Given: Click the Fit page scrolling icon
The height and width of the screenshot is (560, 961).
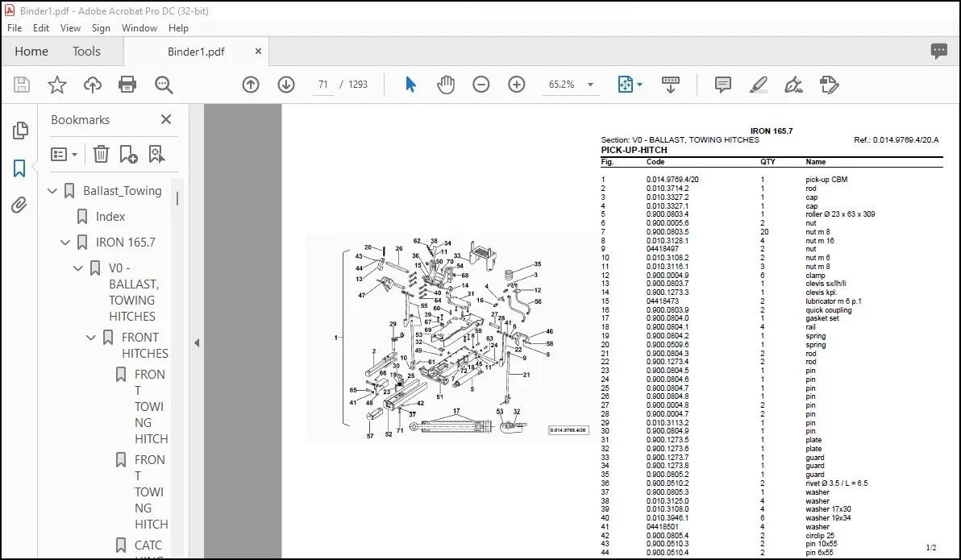Looking at the screenshot, I should (625, 85).
